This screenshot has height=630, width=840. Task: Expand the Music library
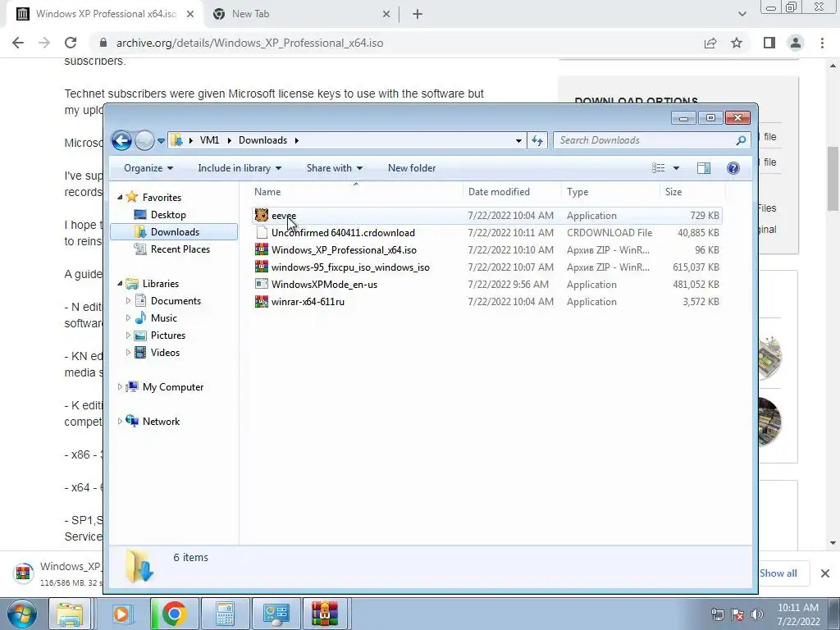point(128,317)
